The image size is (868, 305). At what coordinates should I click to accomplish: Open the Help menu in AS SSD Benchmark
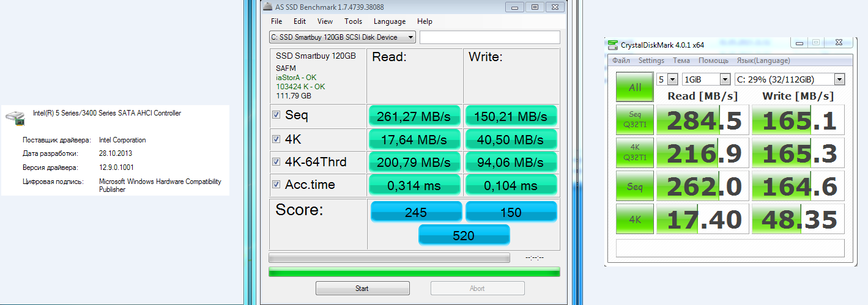(425, 21)
